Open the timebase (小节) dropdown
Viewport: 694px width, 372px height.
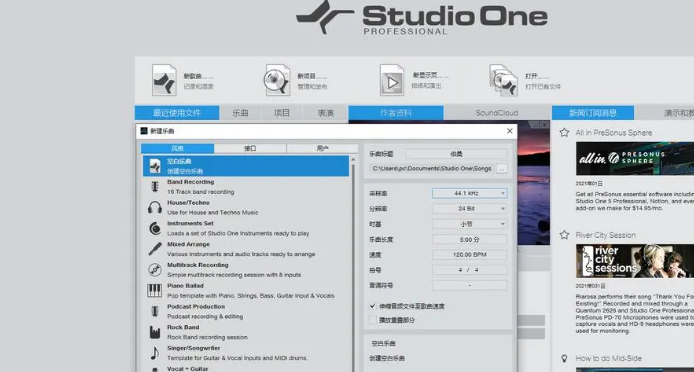470,224
